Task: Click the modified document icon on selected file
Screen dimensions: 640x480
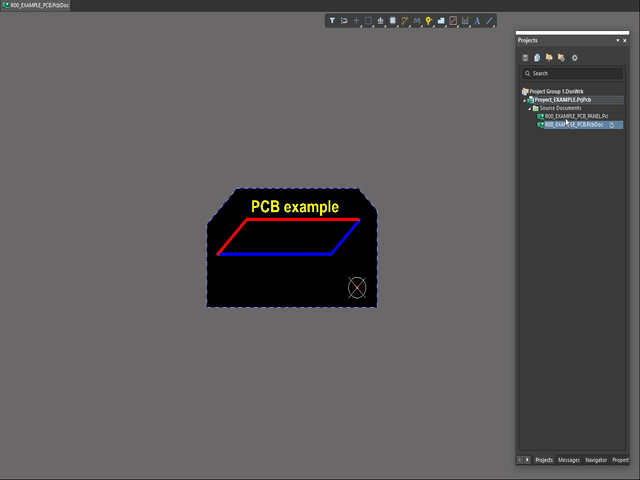Action: (x=611, y=125)
